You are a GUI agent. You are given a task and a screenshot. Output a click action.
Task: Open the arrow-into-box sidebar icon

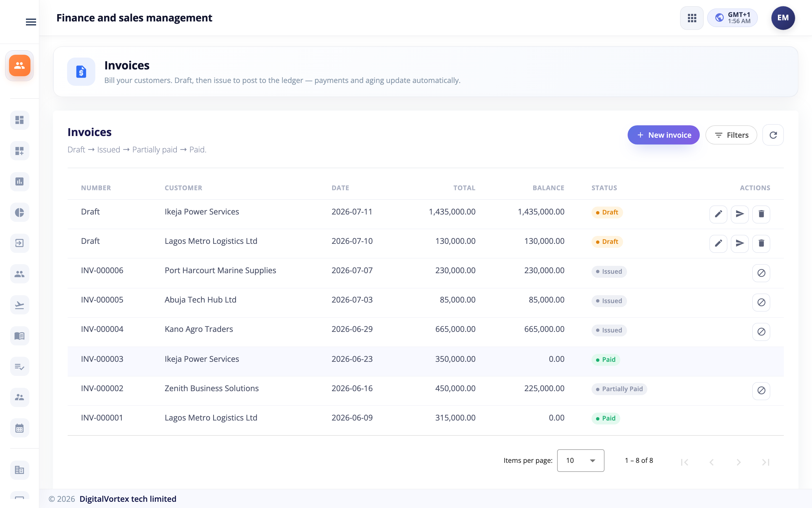point(19,243)
